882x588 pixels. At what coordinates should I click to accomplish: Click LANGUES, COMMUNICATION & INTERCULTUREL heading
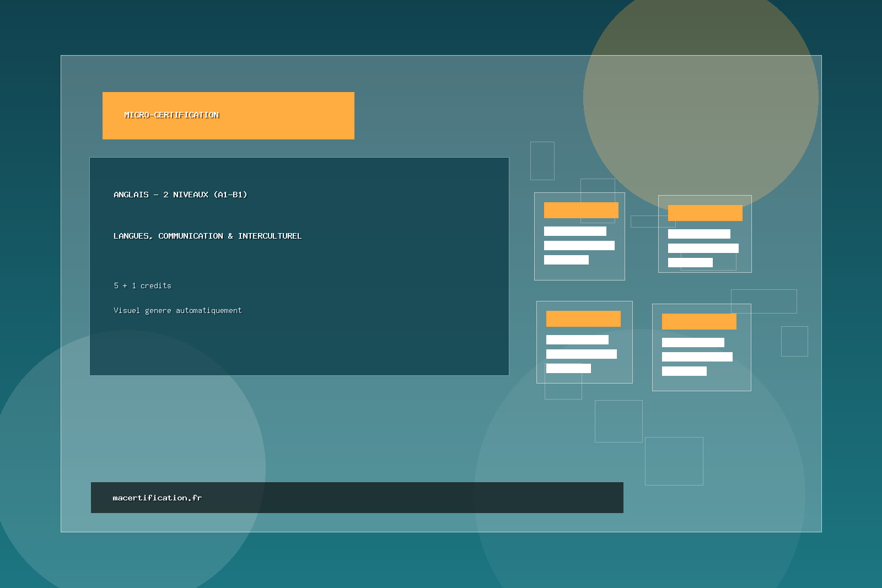pyautogui.click(x=207, y=236)
